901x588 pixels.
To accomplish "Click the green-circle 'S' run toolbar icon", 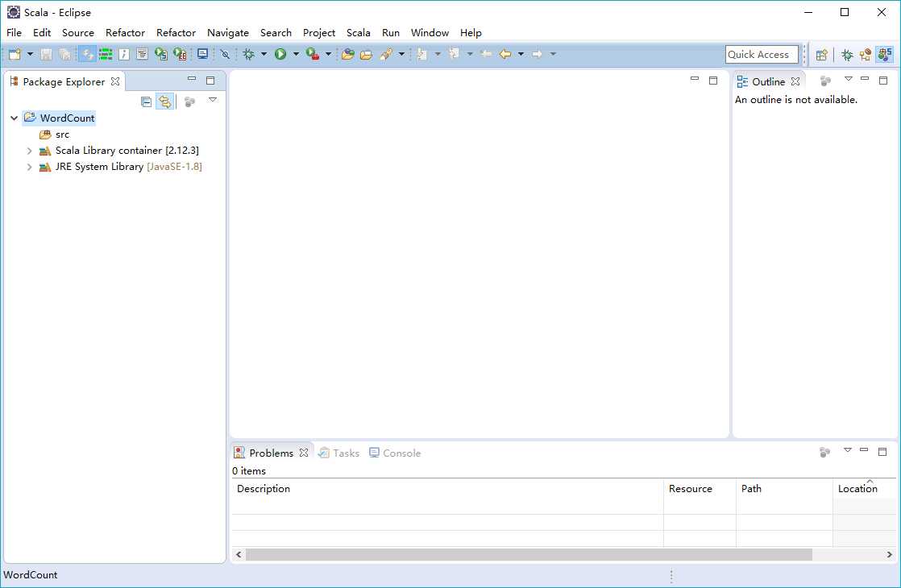I will [161, 55].
